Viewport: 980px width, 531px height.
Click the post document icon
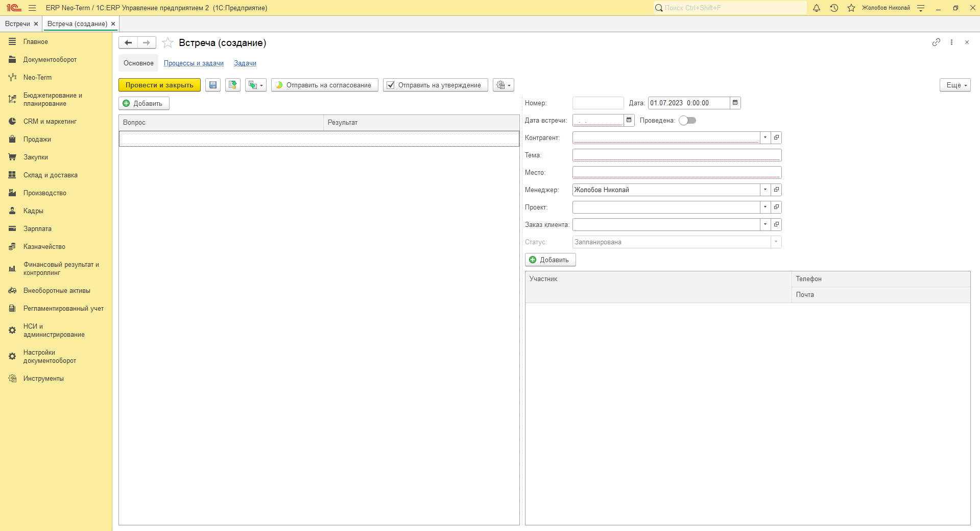click(x=233, y=85)
